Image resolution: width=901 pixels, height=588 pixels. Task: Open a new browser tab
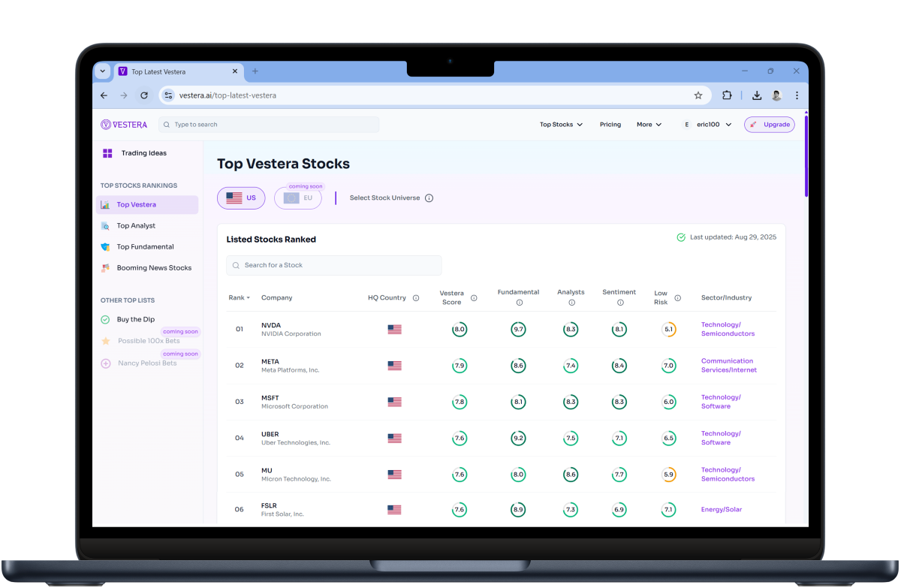click(255, 71)
